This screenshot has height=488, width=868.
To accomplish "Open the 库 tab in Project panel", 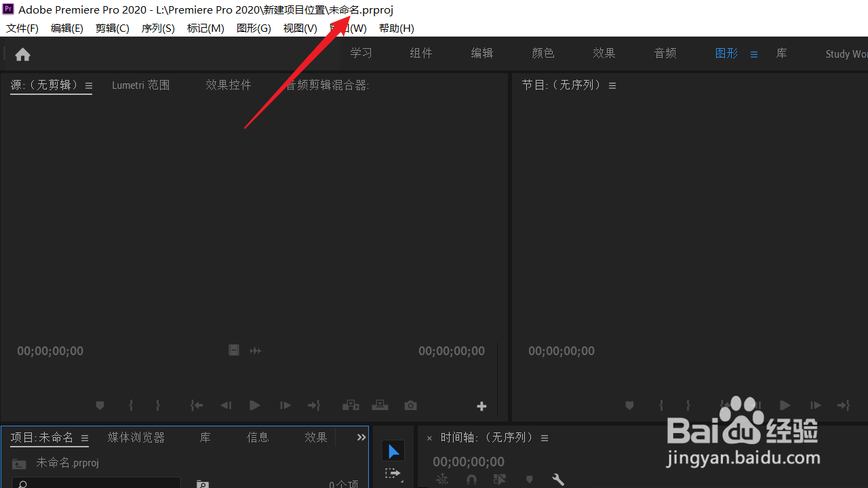I will [x=205, y=438].
